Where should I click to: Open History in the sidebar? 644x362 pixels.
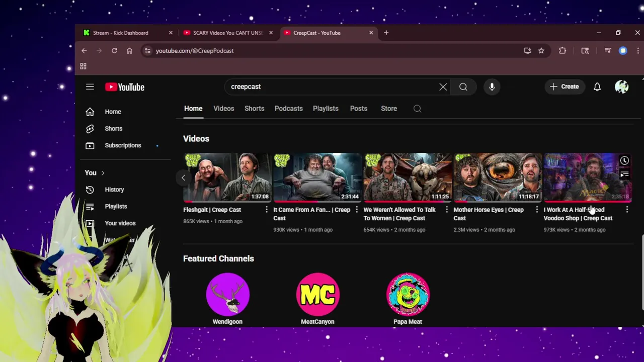(x=126, y=190)
